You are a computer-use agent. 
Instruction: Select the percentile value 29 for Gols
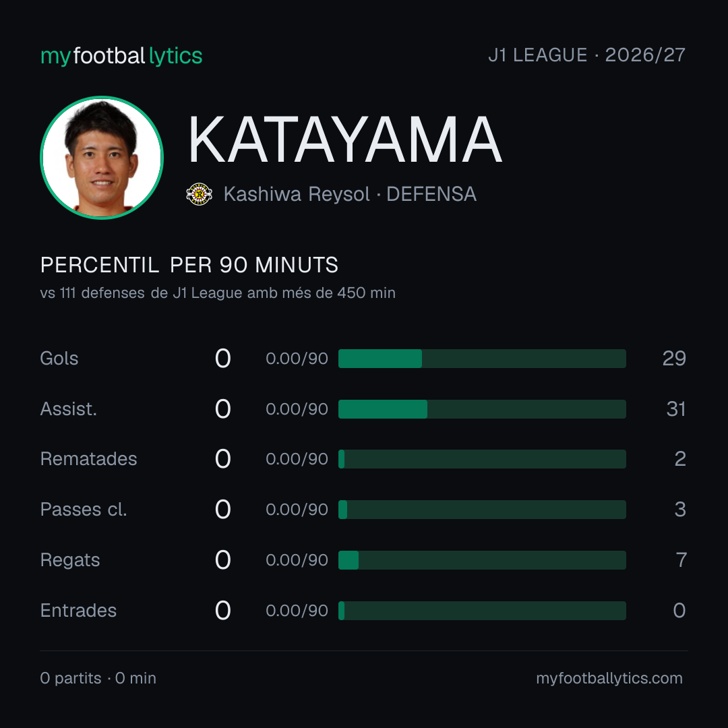tap(674, 359)
